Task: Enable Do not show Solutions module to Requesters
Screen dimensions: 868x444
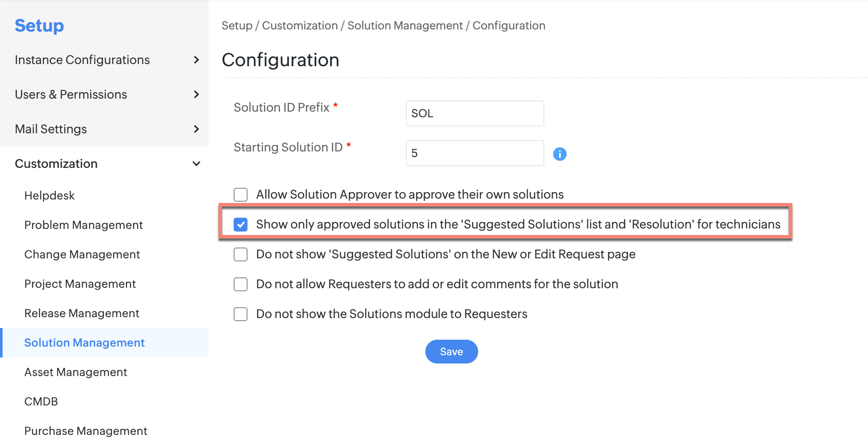Action: 241,314
